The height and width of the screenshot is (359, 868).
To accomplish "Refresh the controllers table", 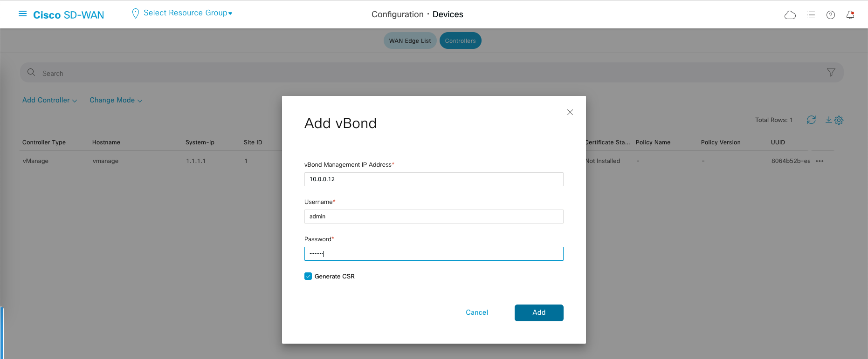I will coord(811,120).
